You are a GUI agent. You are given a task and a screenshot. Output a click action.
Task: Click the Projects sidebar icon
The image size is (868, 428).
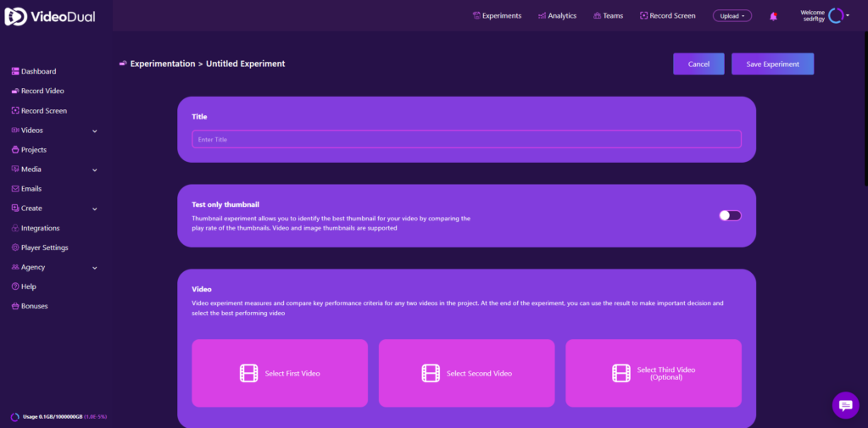tap(15, 149)
